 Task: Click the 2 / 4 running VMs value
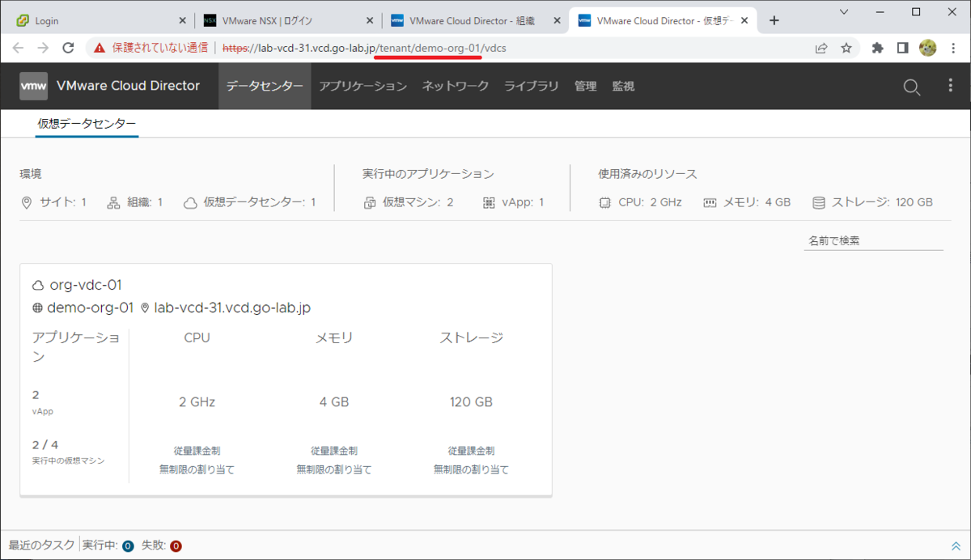[45, 444]
